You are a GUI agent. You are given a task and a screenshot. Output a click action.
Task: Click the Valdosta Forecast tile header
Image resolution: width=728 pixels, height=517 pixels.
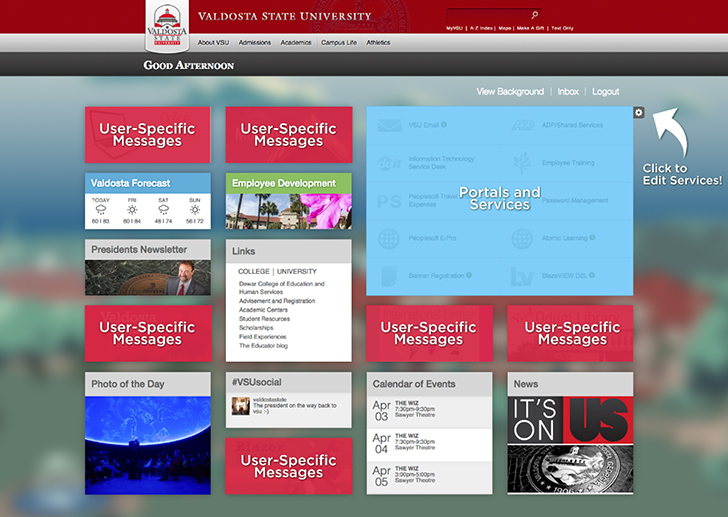tap(148, 183)
